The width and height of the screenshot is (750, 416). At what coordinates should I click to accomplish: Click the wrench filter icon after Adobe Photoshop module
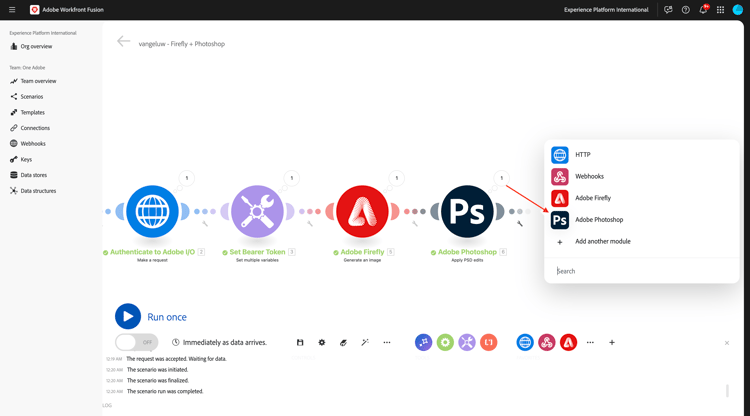tap(519, 223)
